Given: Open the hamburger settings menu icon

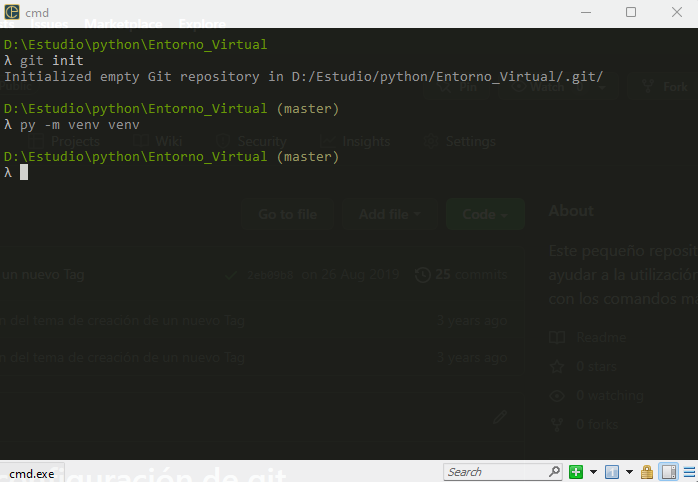Looking at the screenshot, I should 690,472.
